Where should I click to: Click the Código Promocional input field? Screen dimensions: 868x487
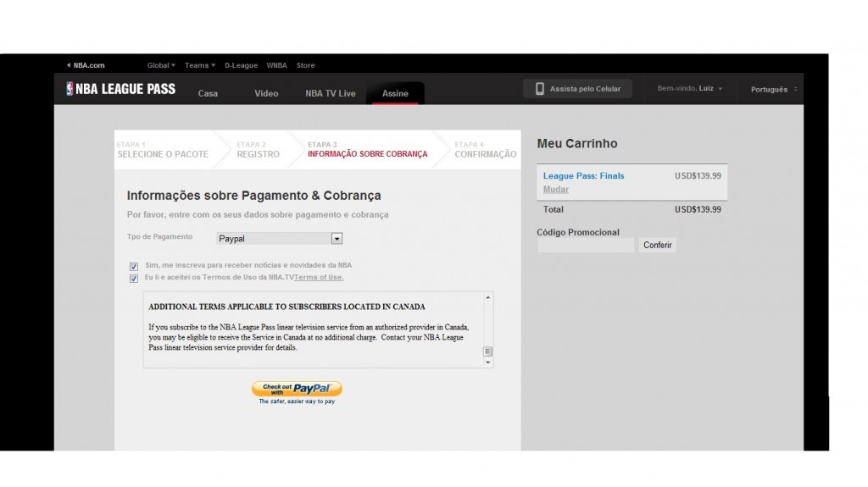coord(586,245)
